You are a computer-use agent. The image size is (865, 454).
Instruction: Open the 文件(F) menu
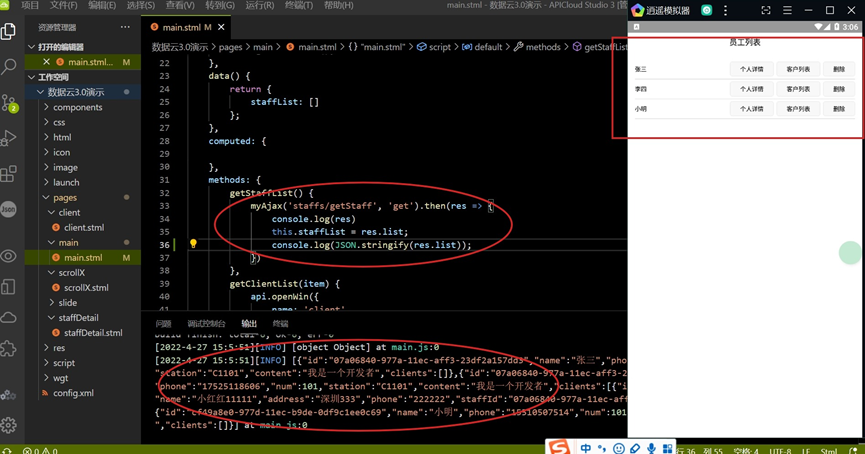click(63, 5)
